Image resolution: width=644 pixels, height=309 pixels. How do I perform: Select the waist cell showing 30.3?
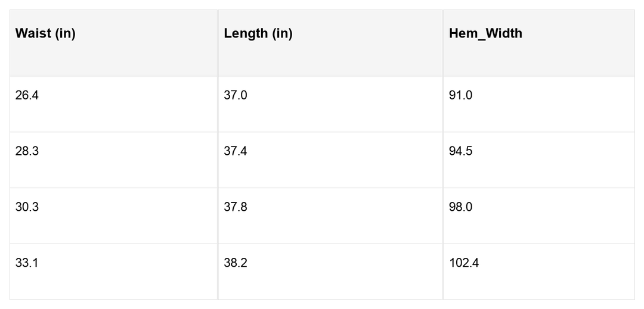(x=27, y=207)
